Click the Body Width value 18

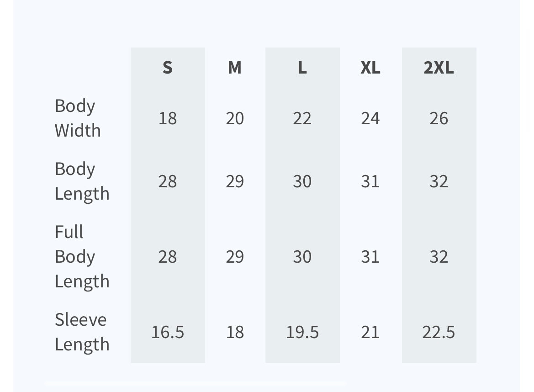tap(168, 119)
